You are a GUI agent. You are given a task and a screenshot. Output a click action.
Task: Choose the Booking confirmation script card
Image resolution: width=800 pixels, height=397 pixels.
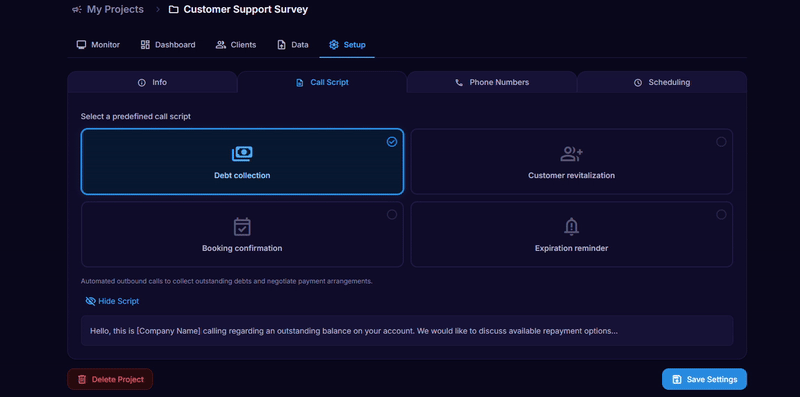point(242,234)
